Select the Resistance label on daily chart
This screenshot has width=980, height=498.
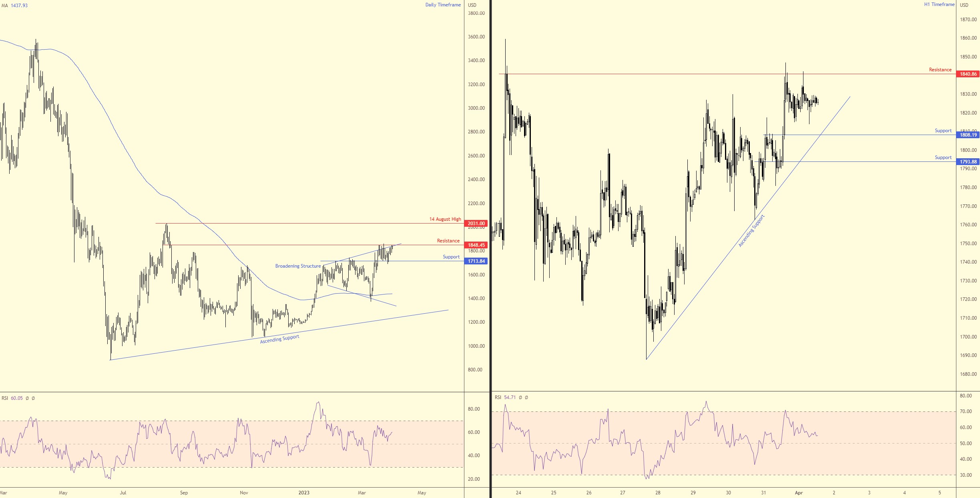[x=448, y=241]
